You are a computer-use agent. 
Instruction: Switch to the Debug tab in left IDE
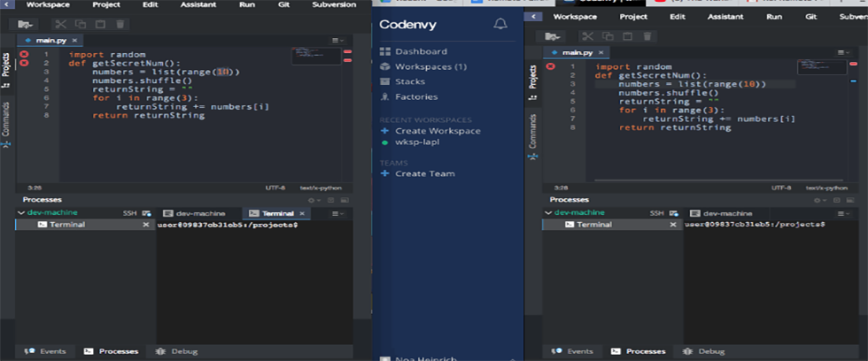177,351
